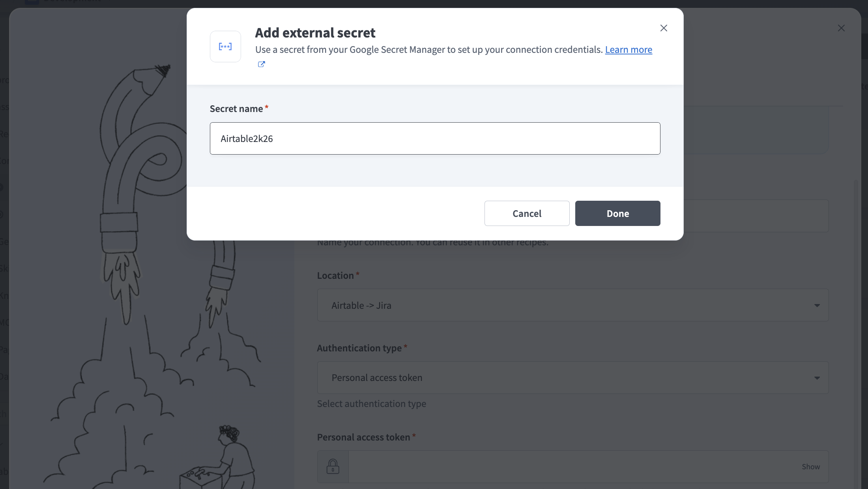The image size is (868, 489).
Task: Expand the Location dropdown showing Airtable -> Jira
Action: (572, 305)
